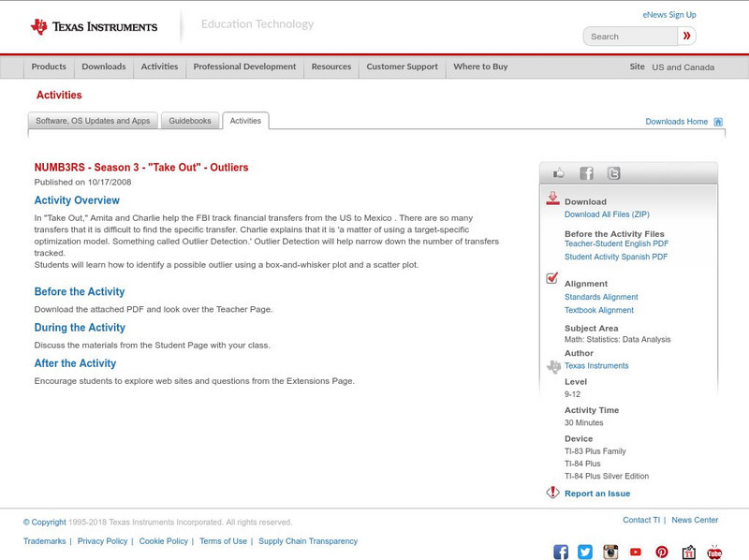Open the Activities navigation menu
Screen dimensions: 749x560
tap(159, 66)
